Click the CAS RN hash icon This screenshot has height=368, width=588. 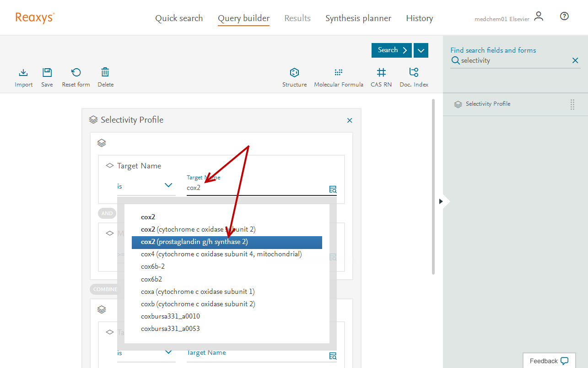coord(381,73)
